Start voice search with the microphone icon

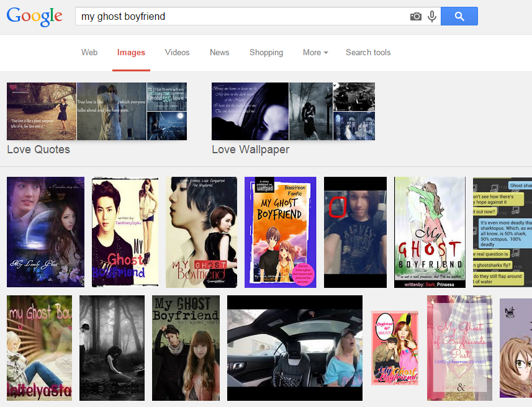[x=432, y=16]
